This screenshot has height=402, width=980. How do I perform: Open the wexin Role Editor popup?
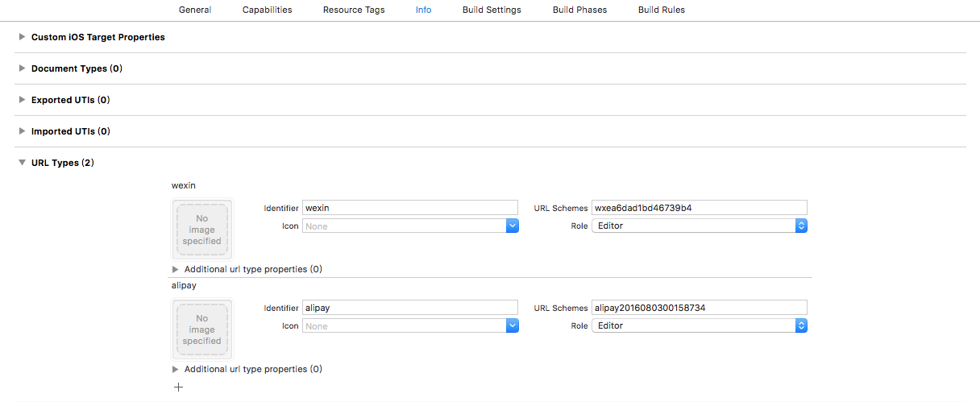click(x=700, y=226)
